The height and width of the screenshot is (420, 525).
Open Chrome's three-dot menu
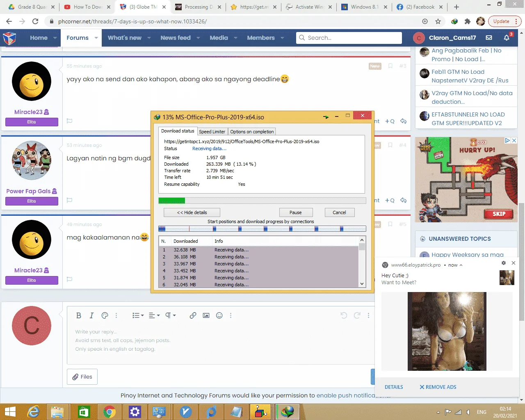click(516, 21)
